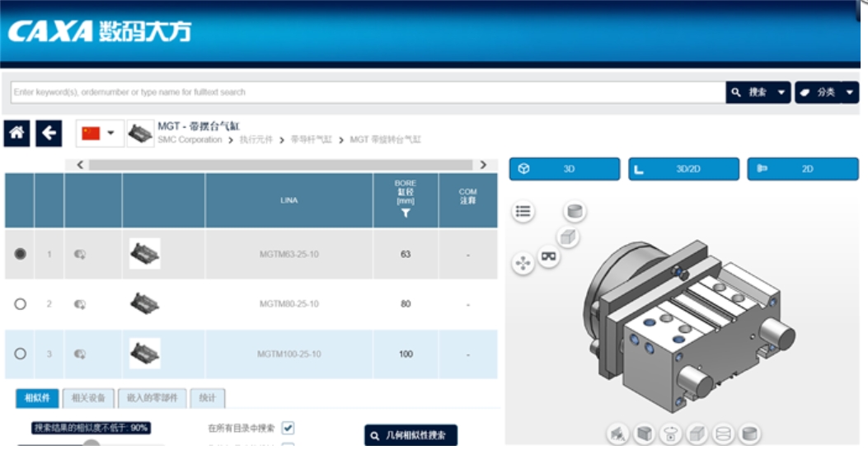868x450 pixels.
Task: Click the LINA column header
Action: point(289,200)
